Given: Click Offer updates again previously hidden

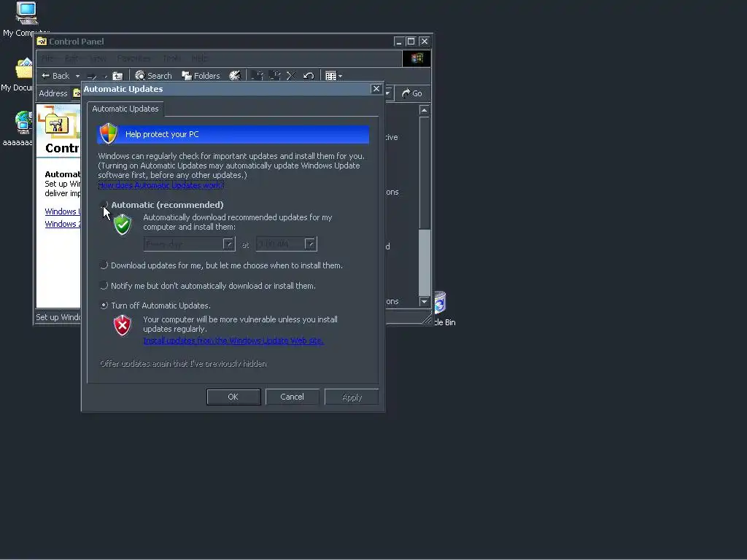Looking at the screenshot, I should [183, 364].
